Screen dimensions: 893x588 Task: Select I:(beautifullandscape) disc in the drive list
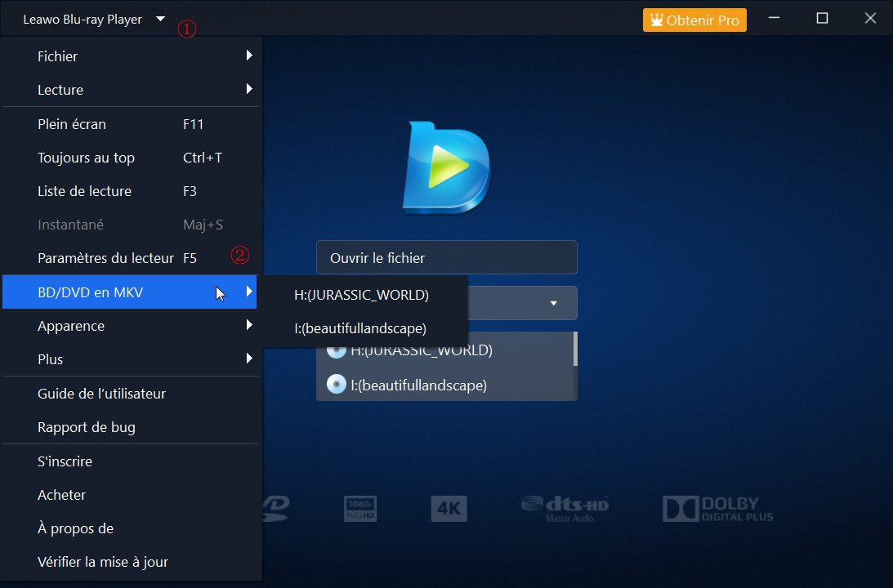pyautogui.click(x=444, y=385)
